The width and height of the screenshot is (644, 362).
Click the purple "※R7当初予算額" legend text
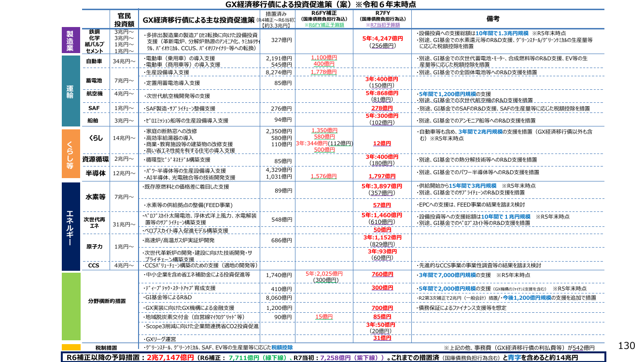(x=382, y=25)
